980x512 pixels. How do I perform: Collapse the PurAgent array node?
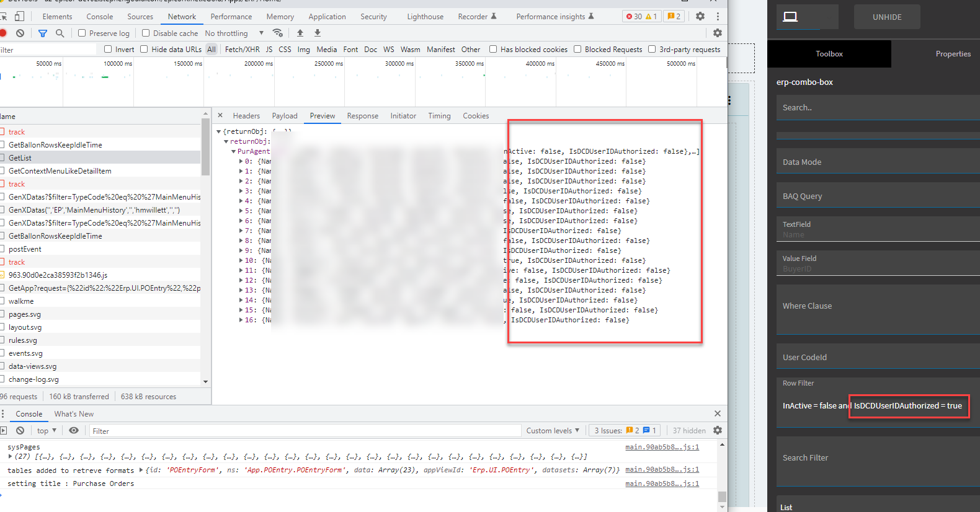pyautogui.click(x=233, y=151)
